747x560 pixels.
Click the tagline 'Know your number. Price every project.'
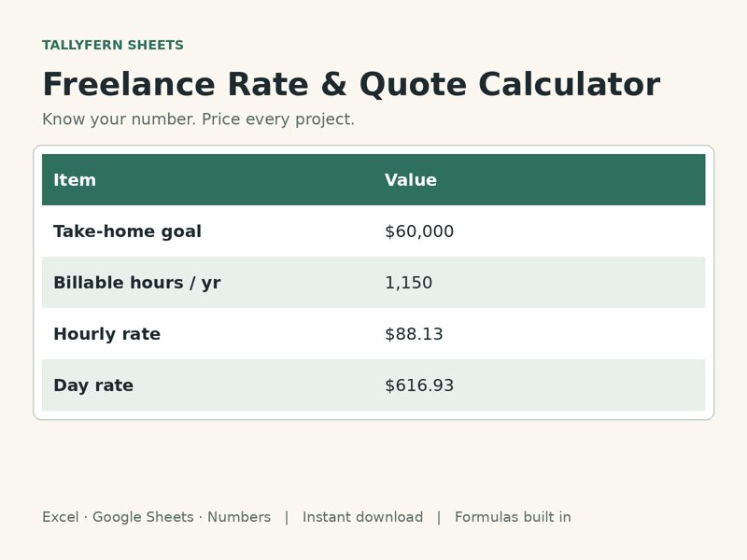coord(198,119)
